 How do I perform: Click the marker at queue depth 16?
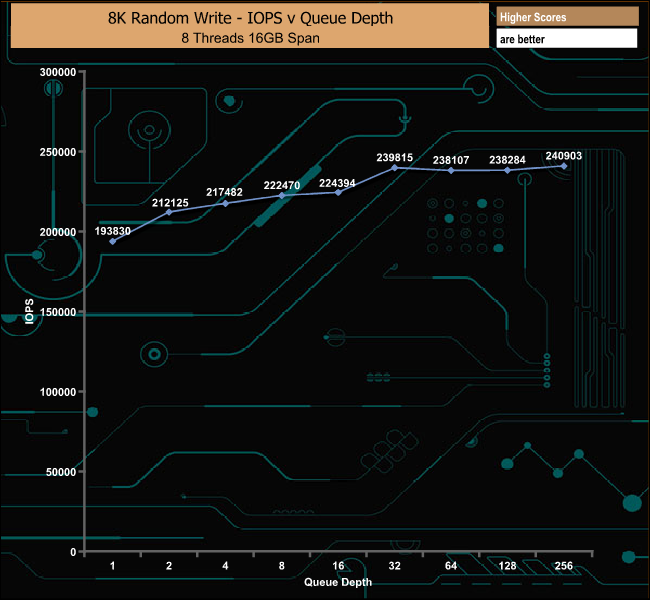[x=338, y=192]
